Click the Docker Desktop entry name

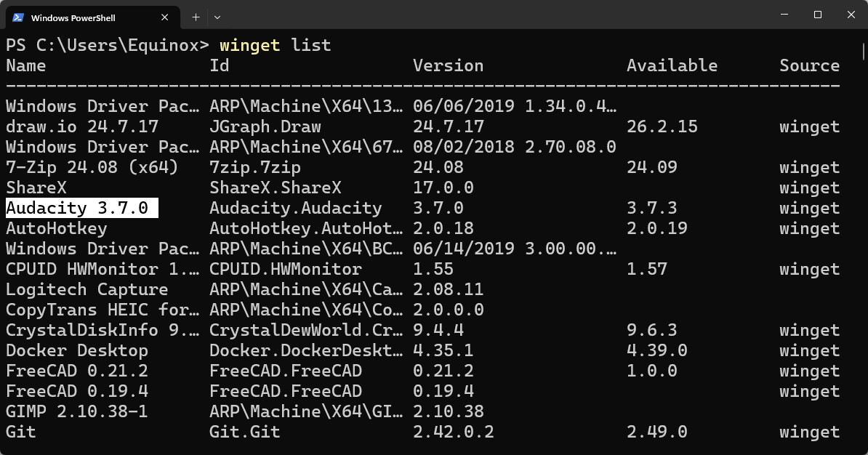coord(76,350)
